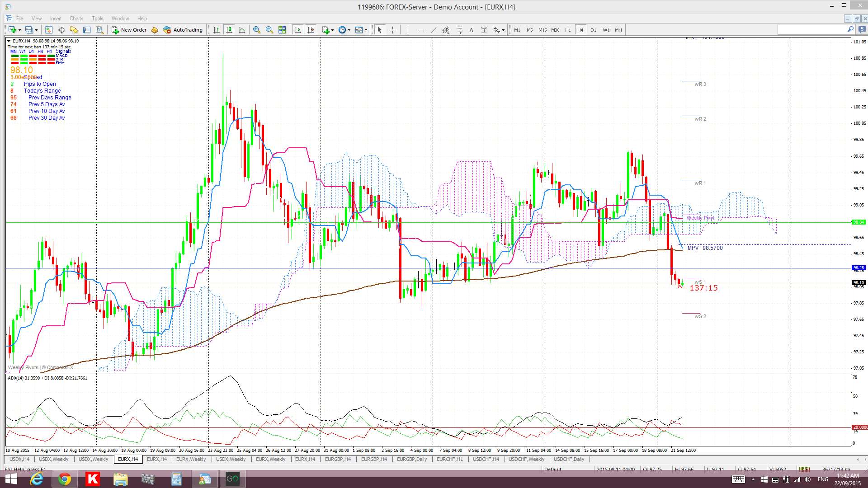The height and width of the screenshot is (488, 868).
Task: Select the M1 timeframe
Action: coord(517,30)
